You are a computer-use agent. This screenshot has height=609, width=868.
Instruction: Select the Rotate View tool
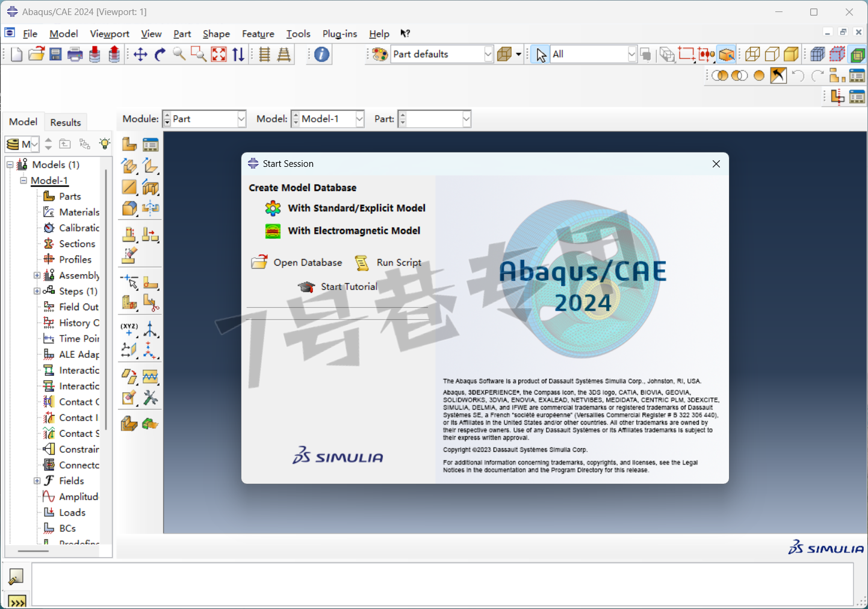(x=160, y=54)
